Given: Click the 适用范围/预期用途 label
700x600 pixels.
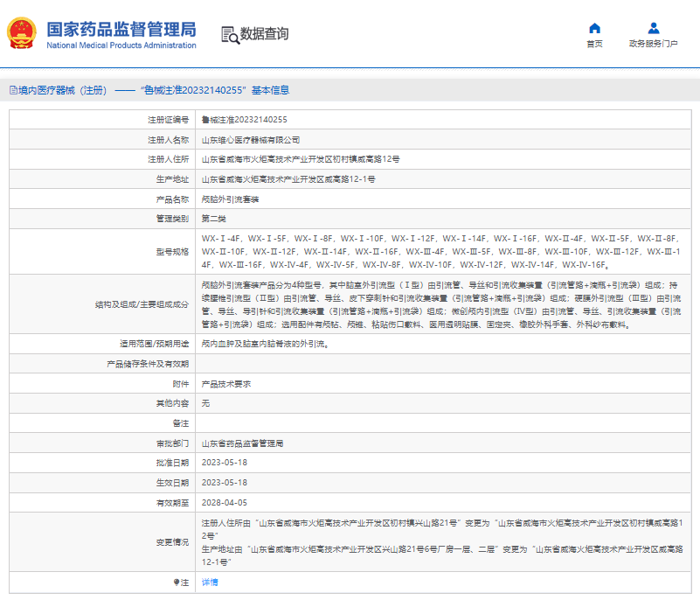Looking at the screenshot, I should point(154,344).
